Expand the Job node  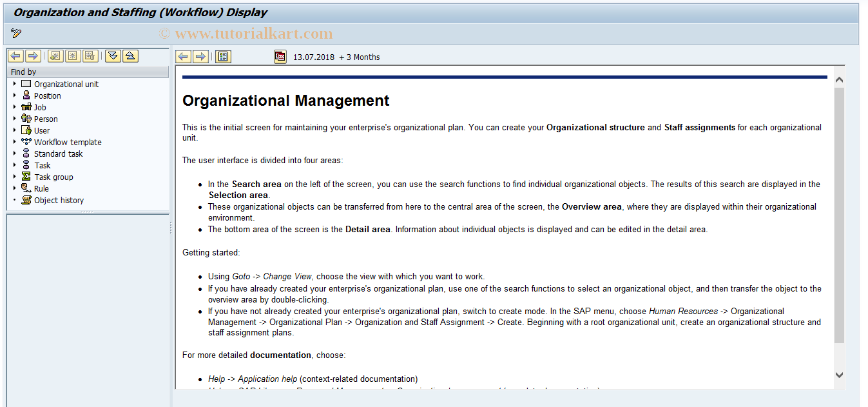click(15, 107)
